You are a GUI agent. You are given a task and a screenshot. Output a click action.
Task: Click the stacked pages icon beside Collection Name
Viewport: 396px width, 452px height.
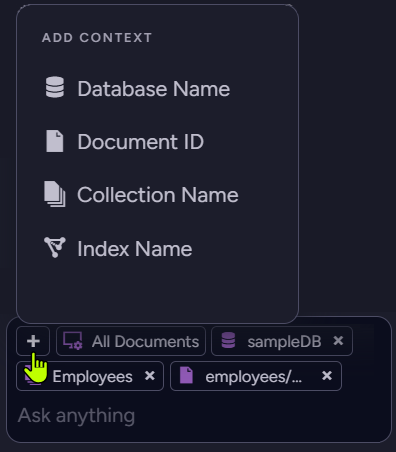click(x=55, y=194)
